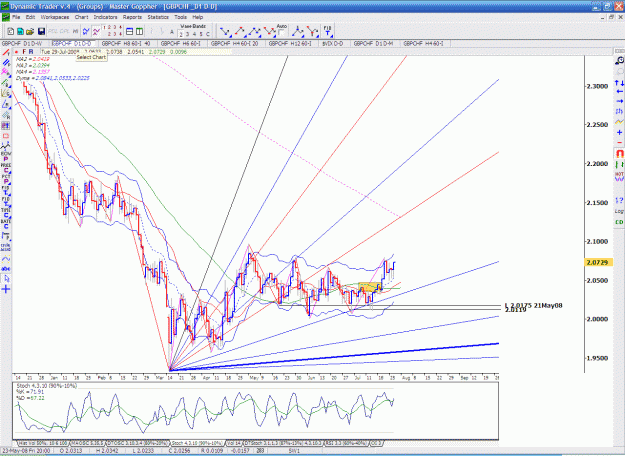Click the vertical split window layout icon
This screenshot has width=625, height=456.
pyautogui.click(x=140, y=31)
